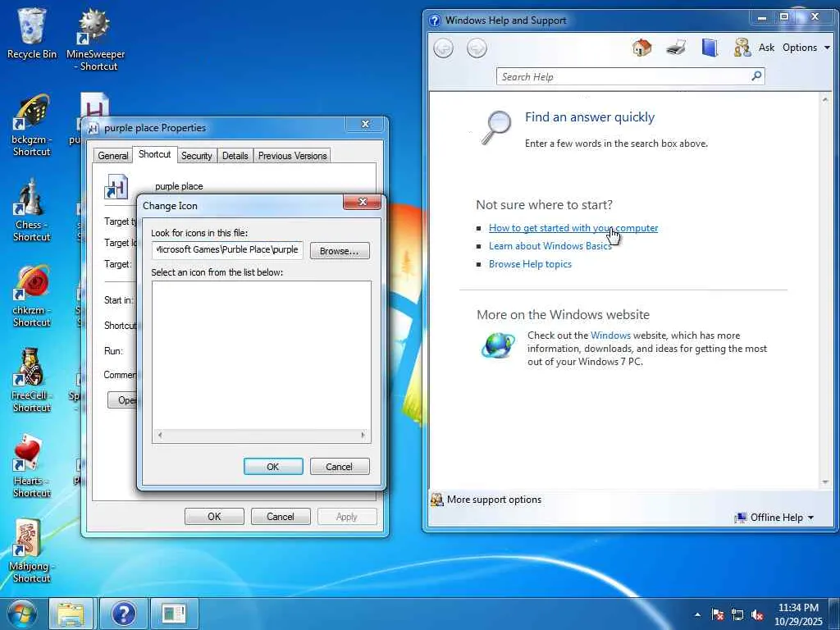Switch to the Details tab

pos(235,155)
